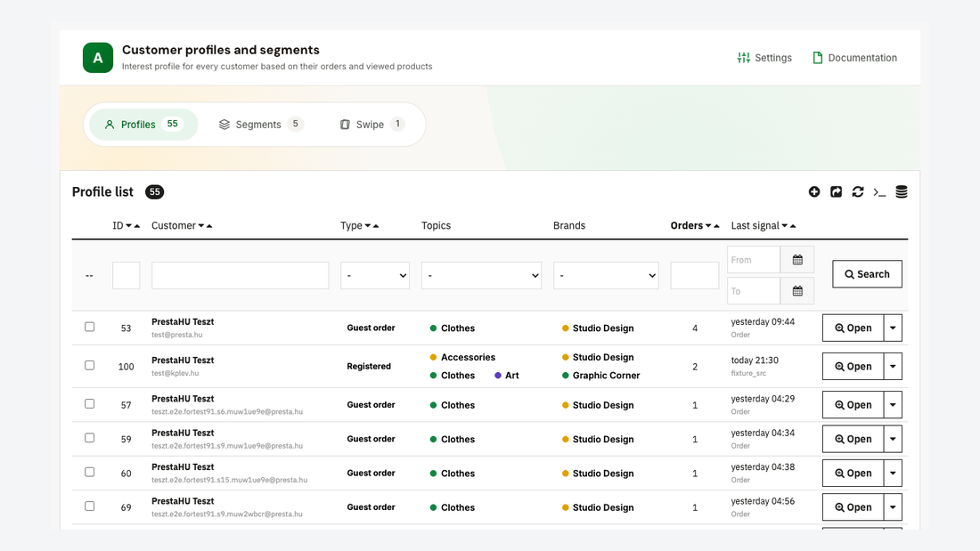980x551 pixels.
Task: Focus the ID filter input field
Action: [127, 276]
